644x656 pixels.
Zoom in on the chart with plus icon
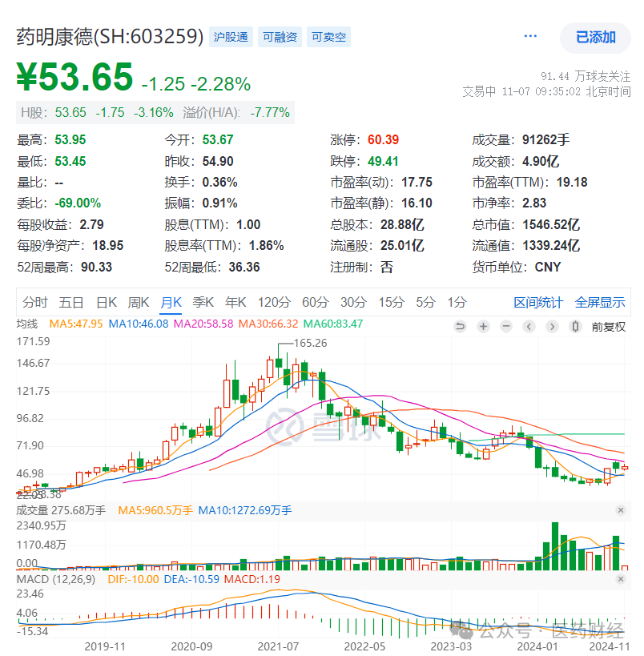(x=482, y=327)
